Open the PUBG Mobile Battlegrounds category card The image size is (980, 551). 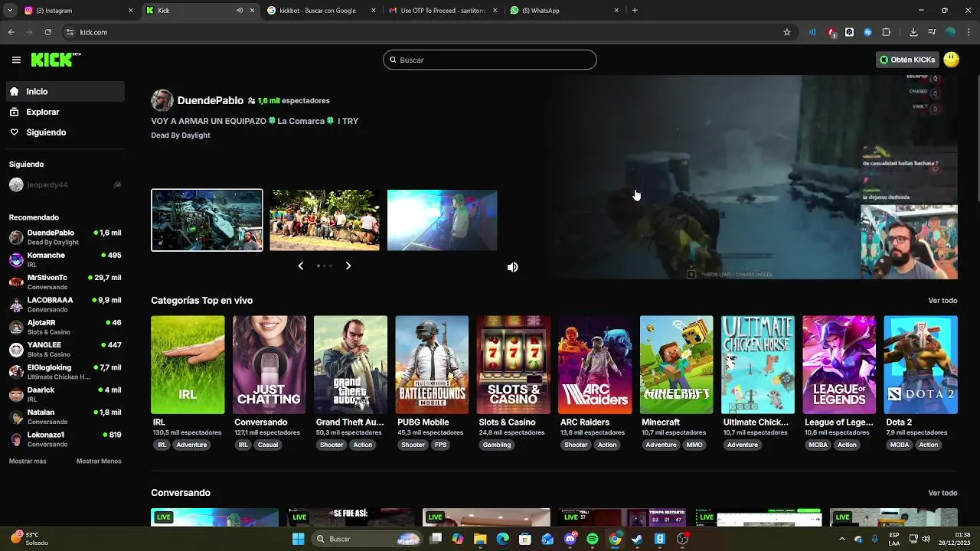(432, 365)
